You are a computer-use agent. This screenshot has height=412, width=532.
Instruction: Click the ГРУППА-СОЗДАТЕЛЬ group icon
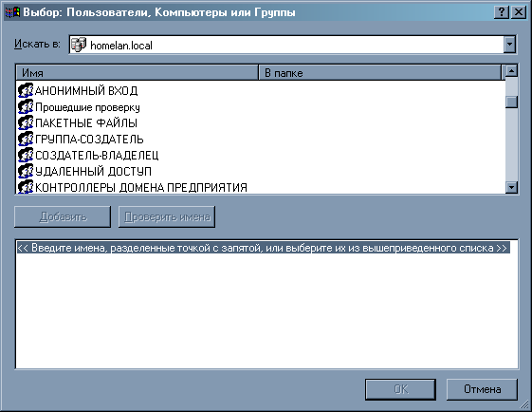(x=26, y=139)
